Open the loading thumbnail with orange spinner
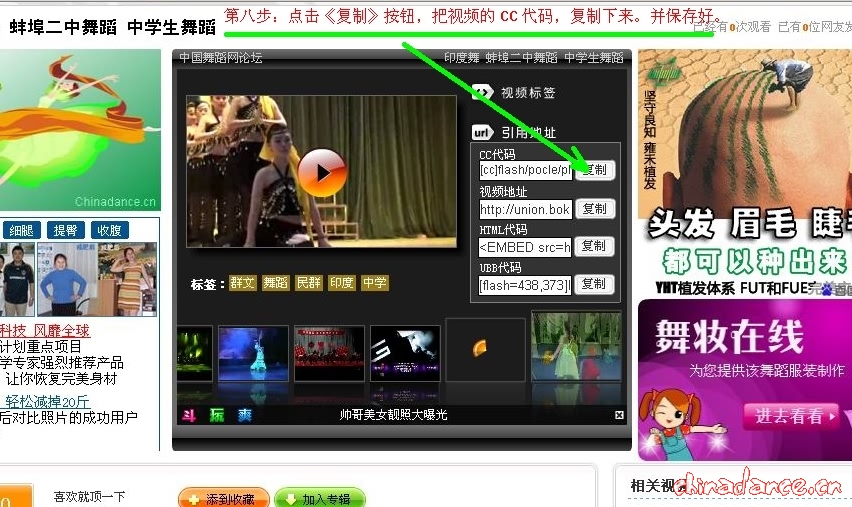This screenshot has width=852, height=507. 486,349
